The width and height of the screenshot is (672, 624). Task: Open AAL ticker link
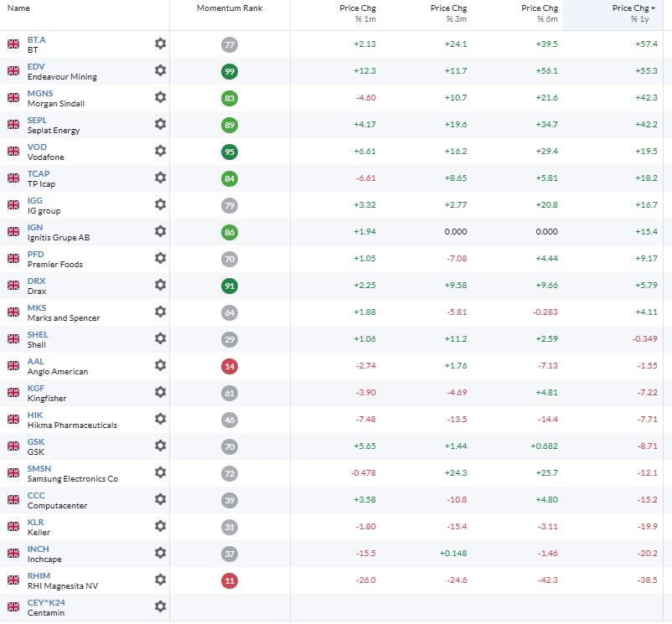(x=35, y=362)
